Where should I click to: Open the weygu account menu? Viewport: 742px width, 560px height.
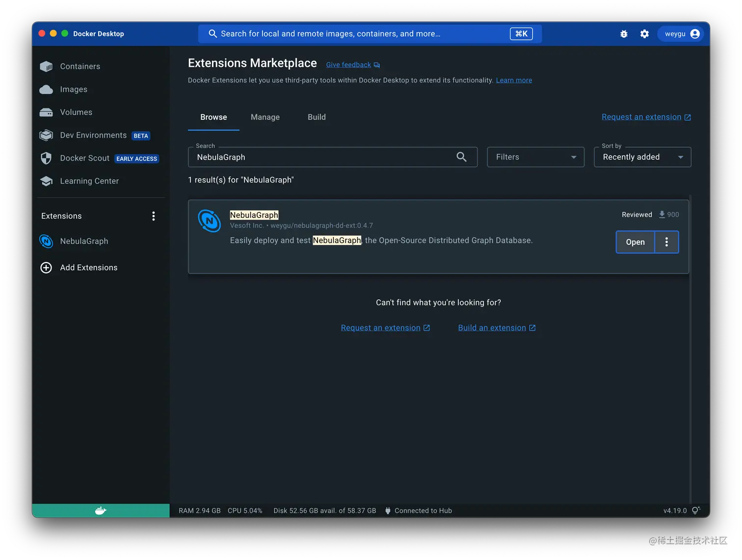pyautogui.click(x=681, y=34)
